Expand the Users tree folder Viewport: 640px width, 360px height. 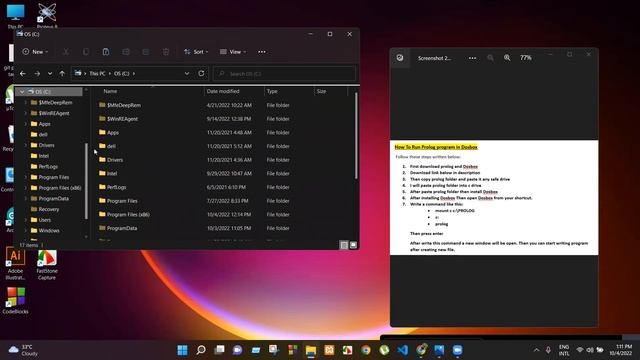26,220
